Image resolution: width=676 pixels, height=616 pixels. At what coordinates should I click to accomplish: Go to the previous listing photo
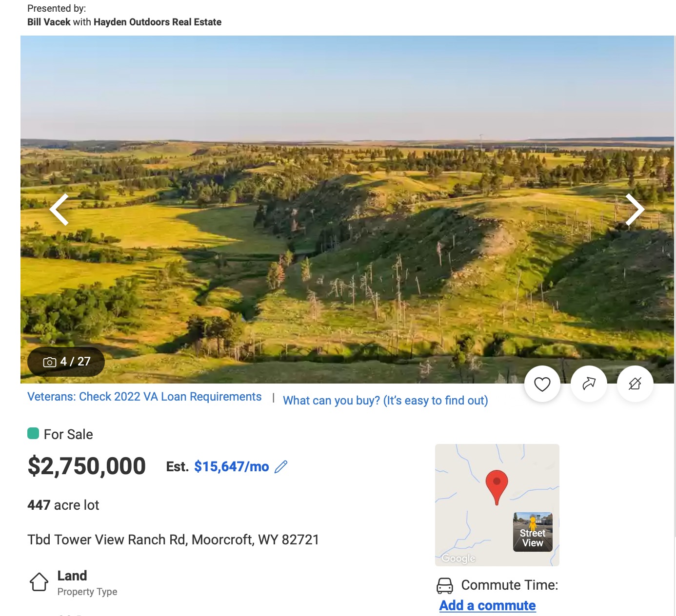[60, 210]
